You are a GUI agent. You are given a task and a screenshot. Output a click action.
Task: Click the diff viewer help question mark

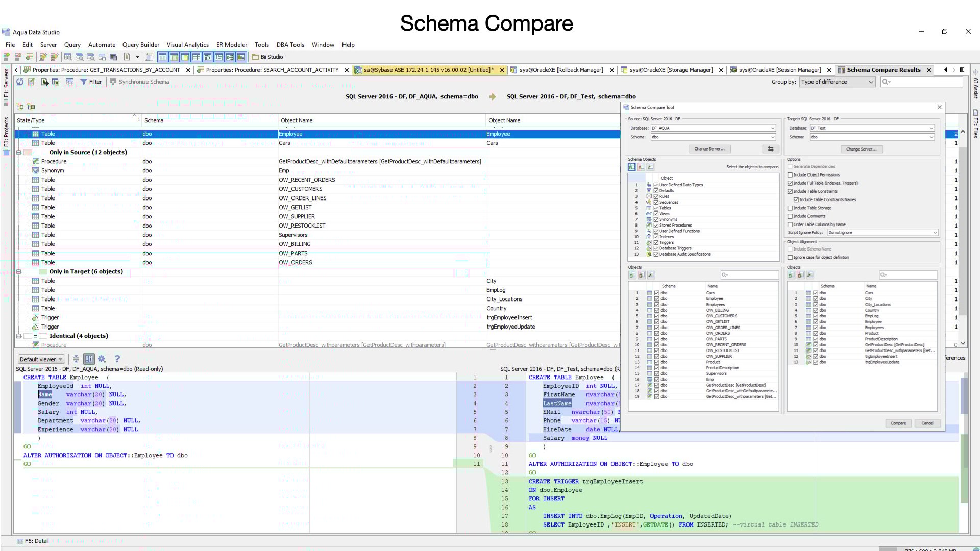coord(117,359)
